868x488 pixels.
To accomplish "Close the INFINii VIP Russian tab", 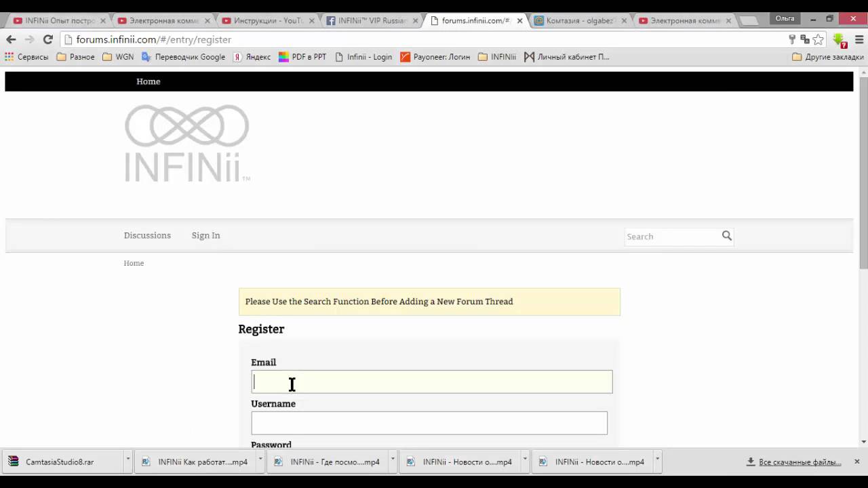I will click(x=416, y=20).
